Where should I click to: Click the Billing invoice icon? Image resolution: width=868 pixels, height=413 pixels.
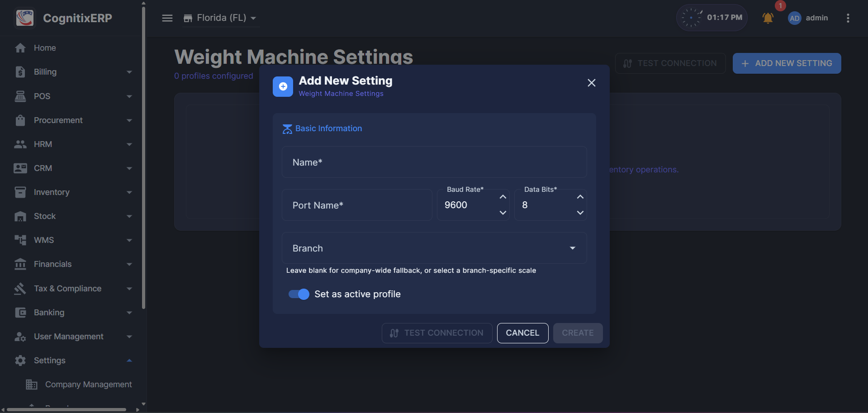[x=20, y=72]
